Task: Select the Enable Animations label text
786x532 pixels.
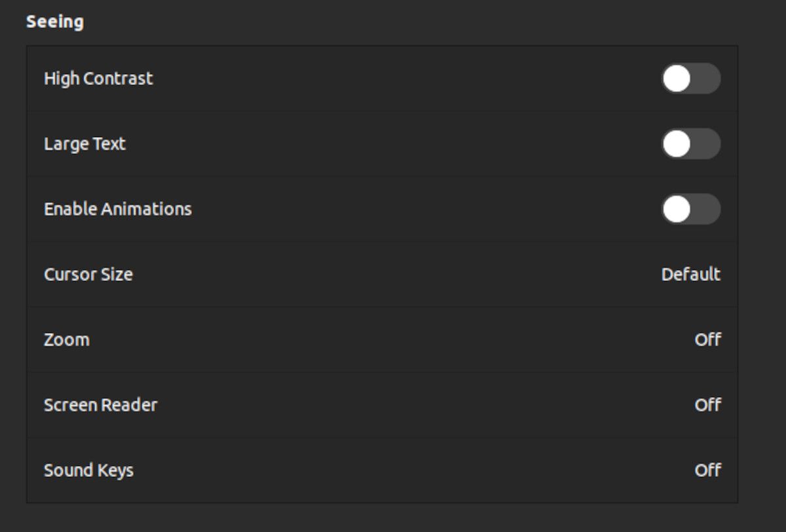Action: [x=118, y=209]
